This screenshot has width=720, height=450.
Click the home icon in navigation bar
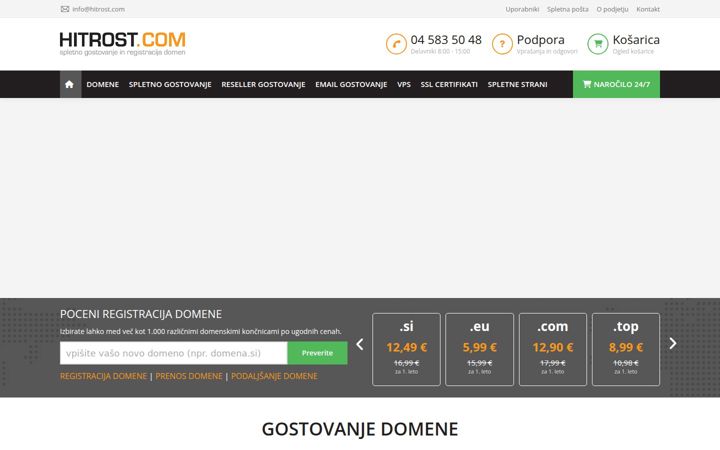click(x=69, y=84)
